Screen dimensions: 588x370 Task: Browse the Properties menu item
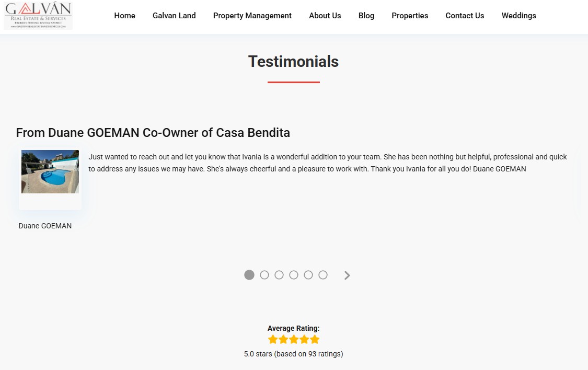410,16
